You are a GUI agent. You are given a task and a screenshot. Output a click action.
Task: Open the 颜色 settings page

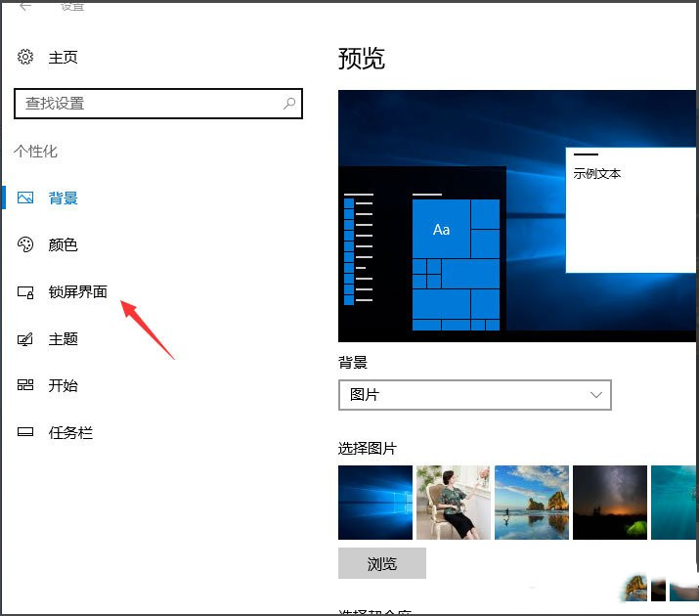(x=63, y=244)
